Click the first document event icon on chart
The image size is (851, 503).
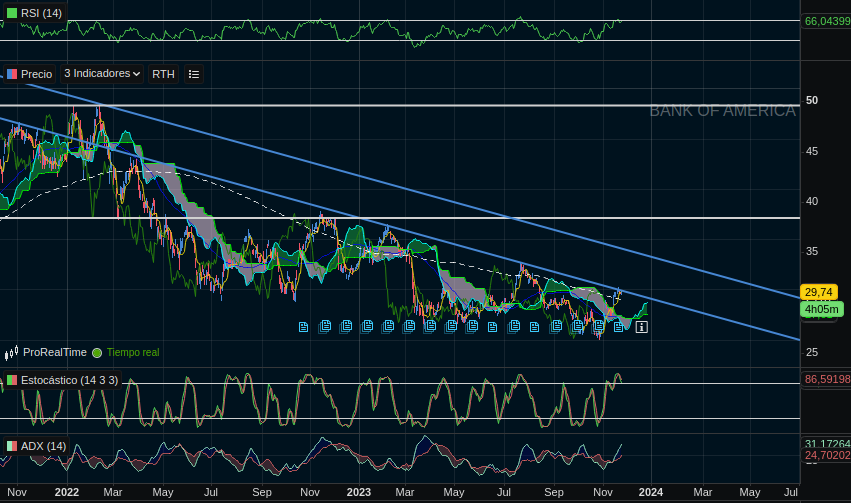coord(304,326)
